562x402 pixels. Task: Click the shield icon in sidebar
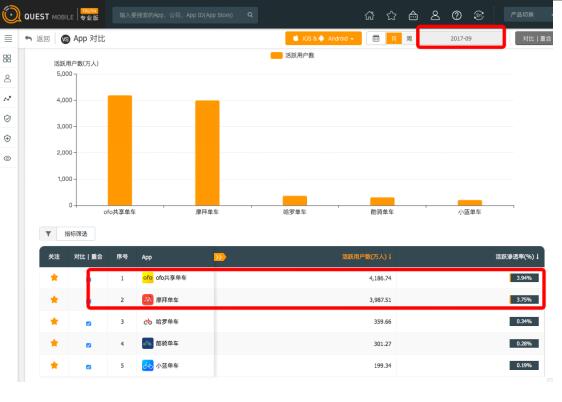[x=8, y=119]
